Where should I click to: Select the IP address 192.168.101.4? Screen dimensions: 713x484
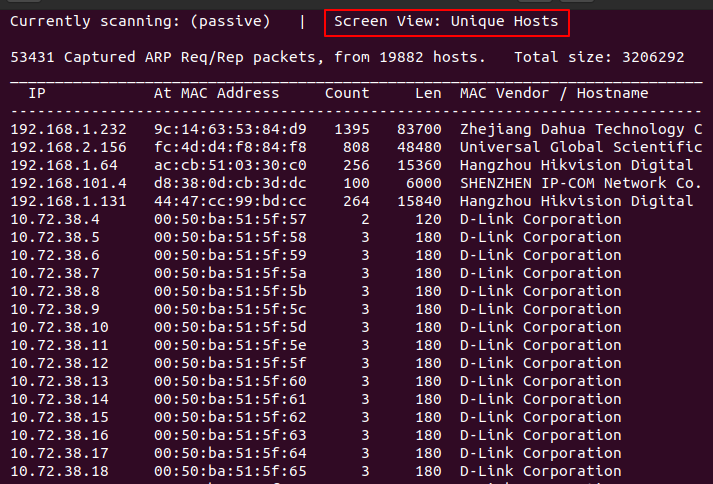coord(68,183)
